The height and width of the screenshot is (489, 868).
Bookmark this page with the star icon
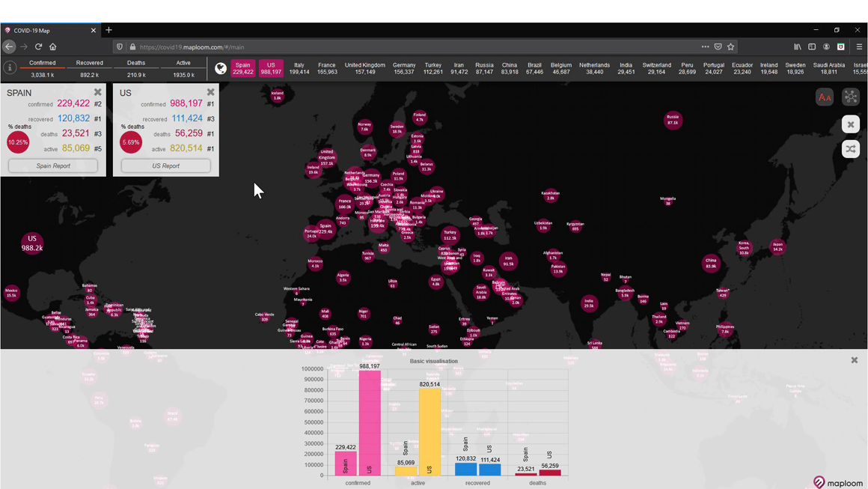(731, 46)
